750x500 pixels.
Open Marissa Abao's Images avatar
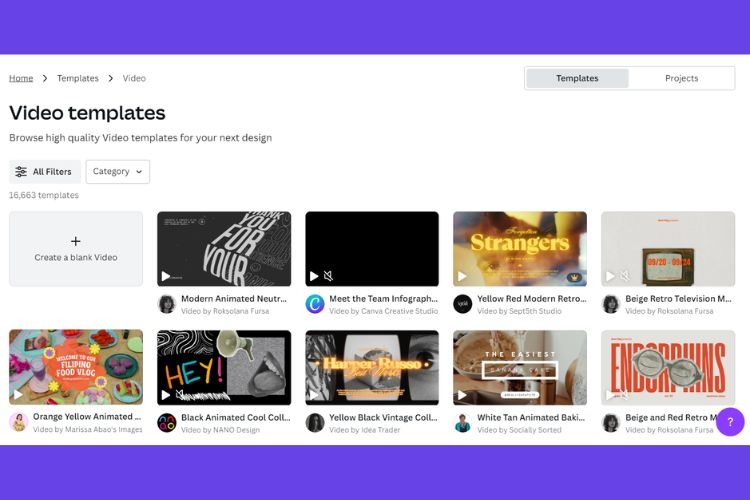19,422
